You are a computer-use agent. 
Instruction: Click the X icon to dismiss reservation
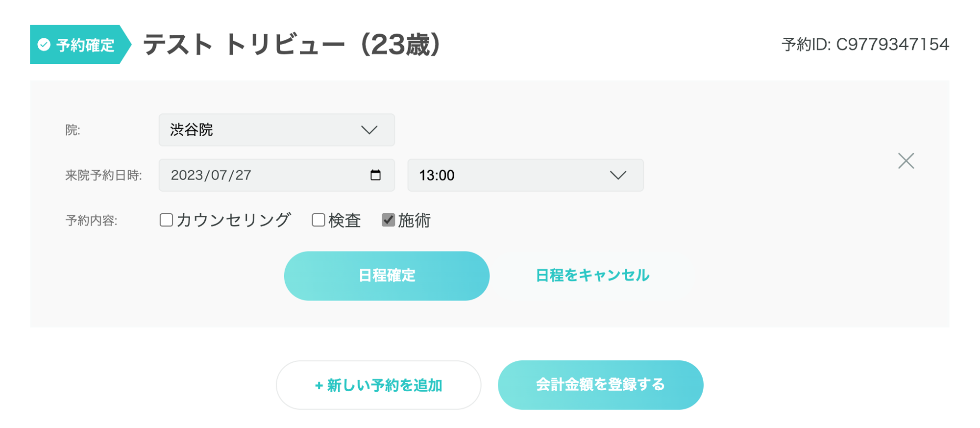[x=906, y=161]
